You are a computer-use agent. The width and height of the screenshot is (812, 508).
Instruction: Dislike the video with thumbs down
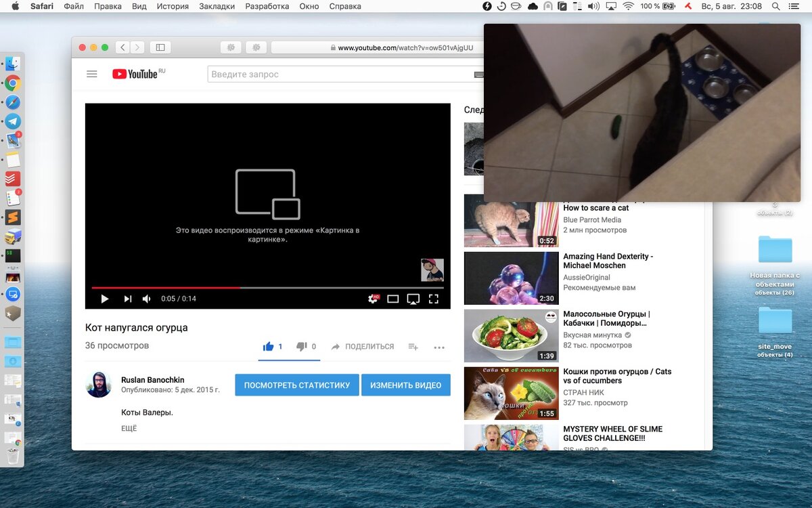click(302, 346)
